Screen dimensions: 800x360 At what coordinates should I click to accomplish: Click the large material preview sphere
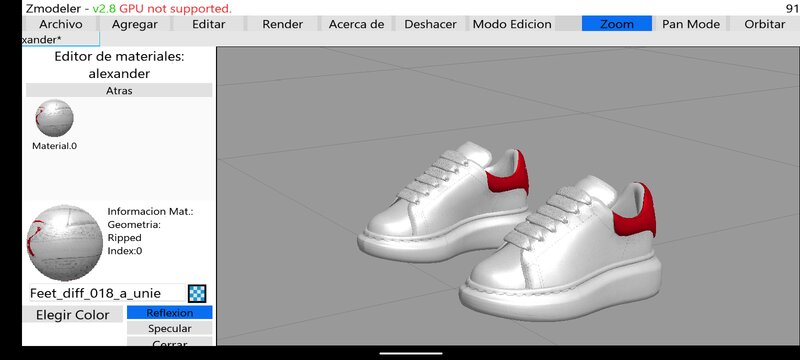pos(65,243)
